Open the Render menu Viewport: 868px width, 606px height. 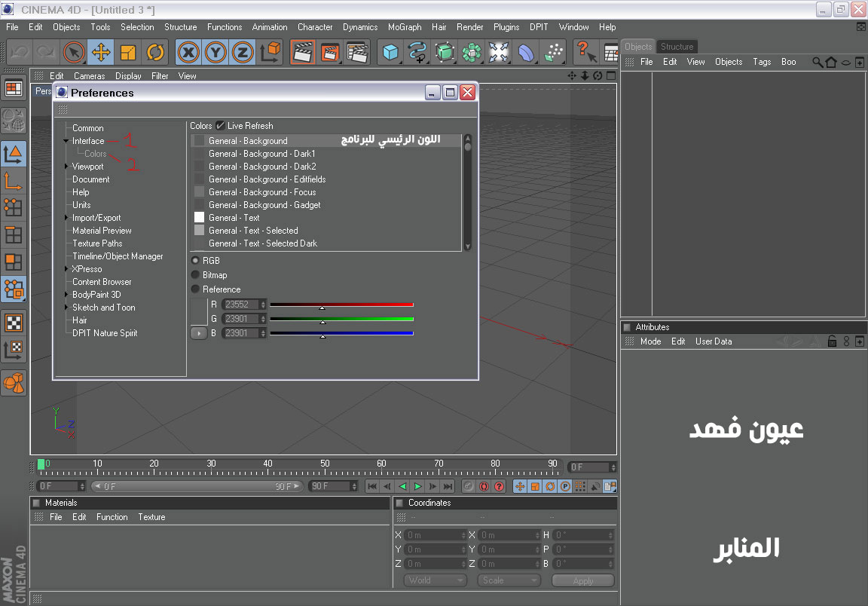coord(469,27)
